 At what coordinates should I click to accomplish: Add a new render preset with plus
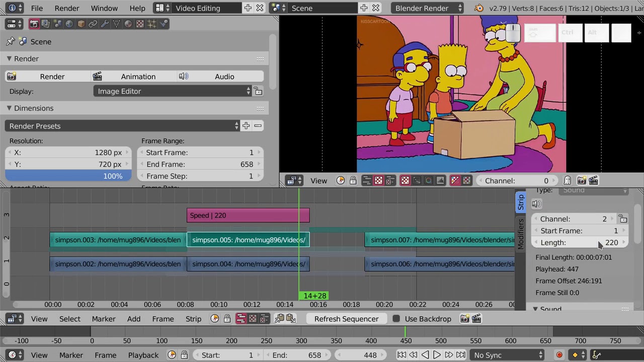(x=246, y=126)
